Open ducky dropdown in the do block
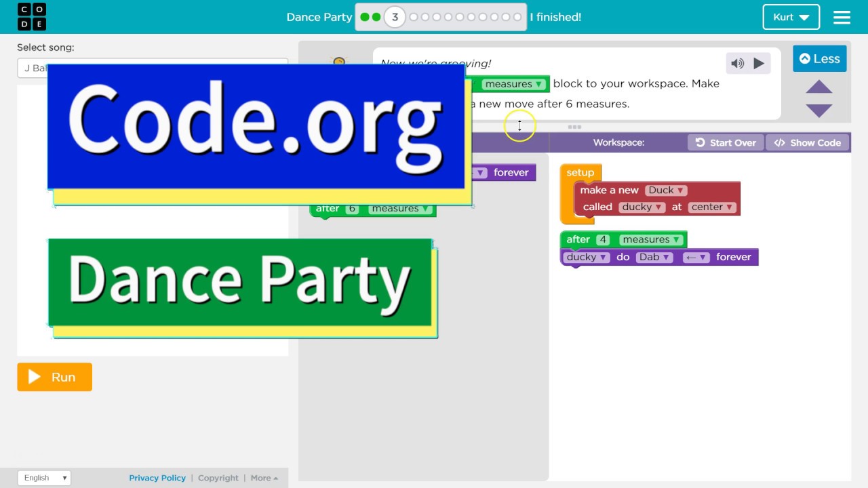 pos(587,258)
